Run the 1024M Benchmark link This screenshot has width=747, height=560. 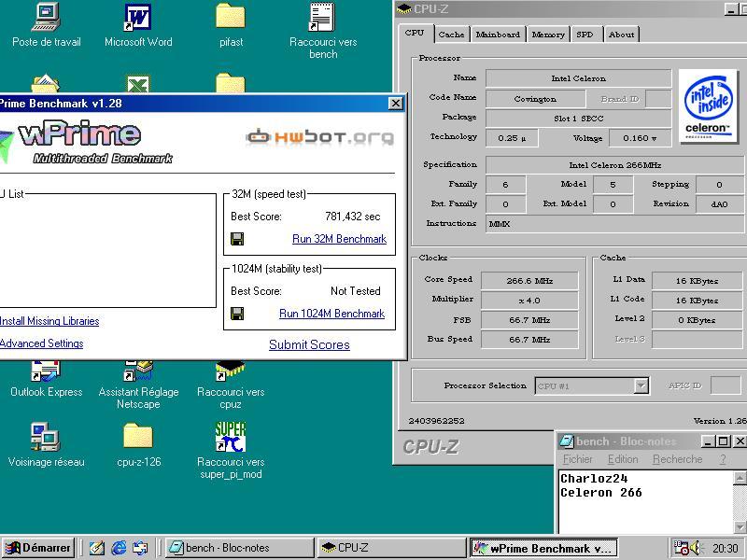tap(332, 314)
